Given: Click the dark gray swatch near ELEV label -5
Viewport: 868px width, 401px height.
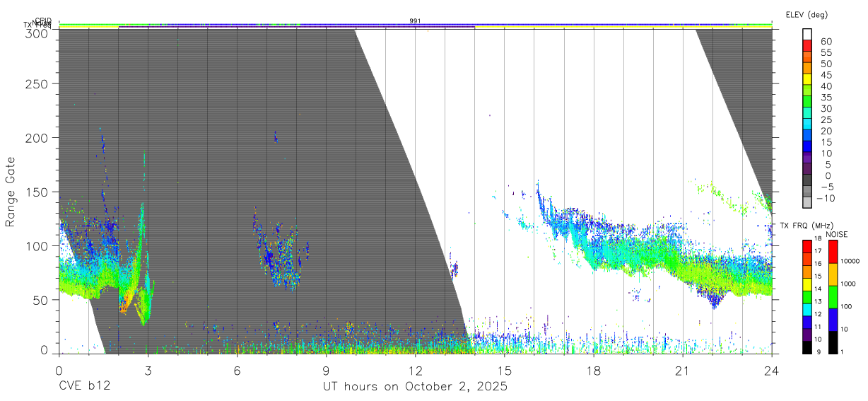Looking at the screenshot, I should coord(807,181).
